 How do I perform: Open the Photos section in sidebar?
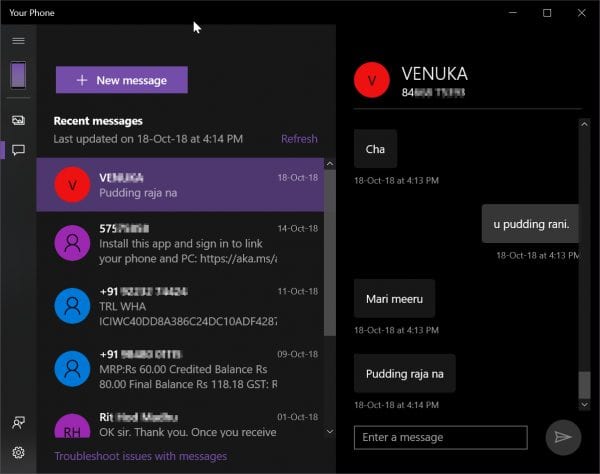coord(18,120)
